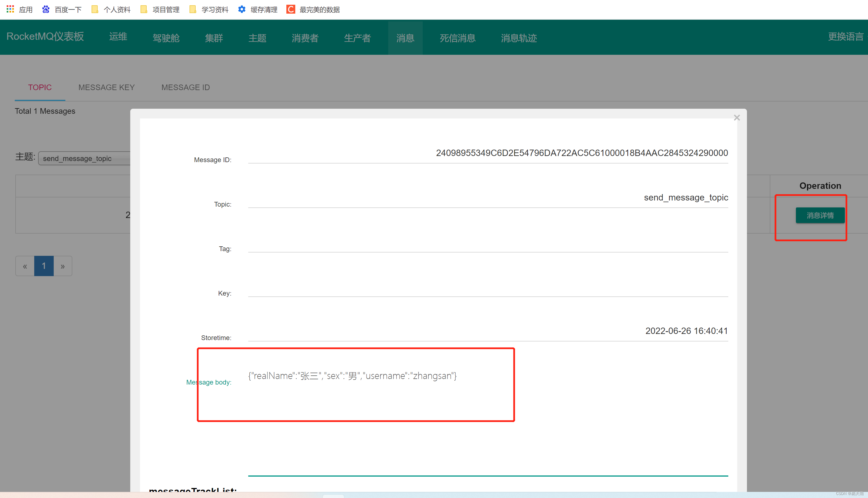Click the apps grid icon in bookmarks bar
Image resolution: width=868 pixels, height=498 pixels.
tap(10, 9)
